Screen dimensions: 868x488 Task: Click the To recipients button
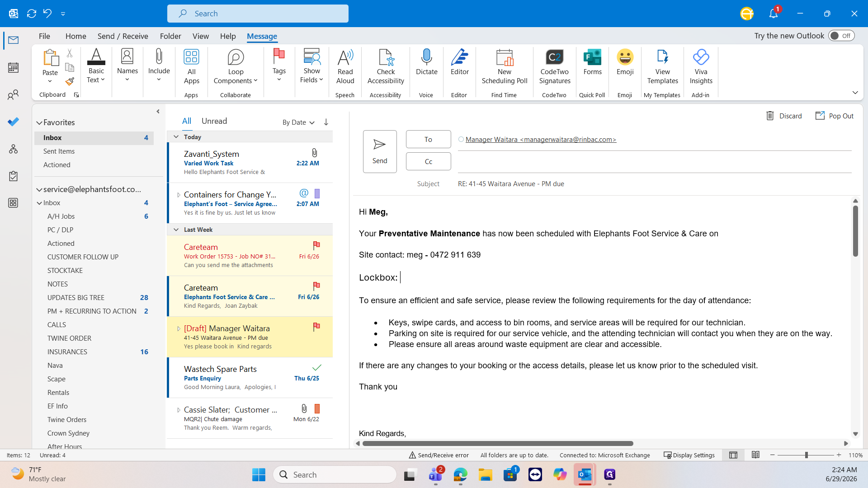(x=428, y=139)
